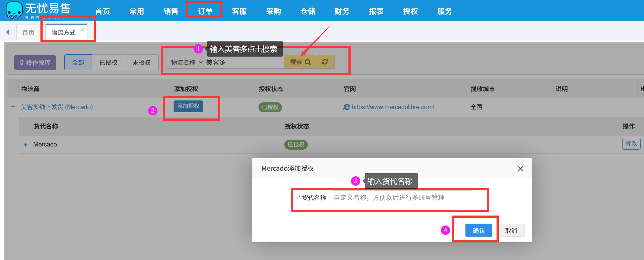Switch to the 物流方式 page tab

click(63, 32)
